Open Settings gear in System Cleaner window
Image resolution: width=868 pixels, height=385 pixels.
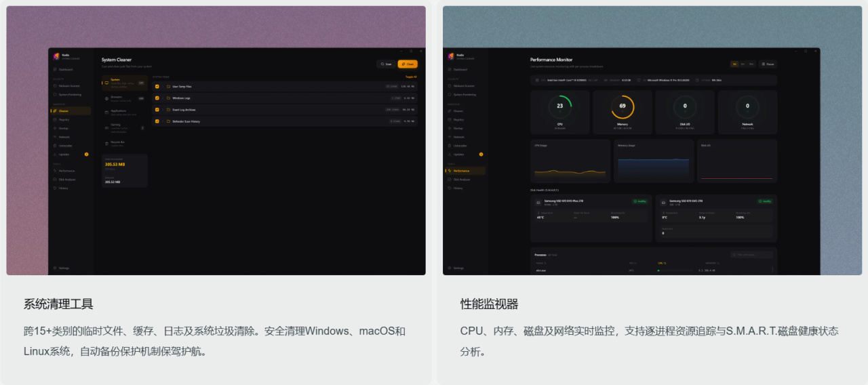coord(55,268)
